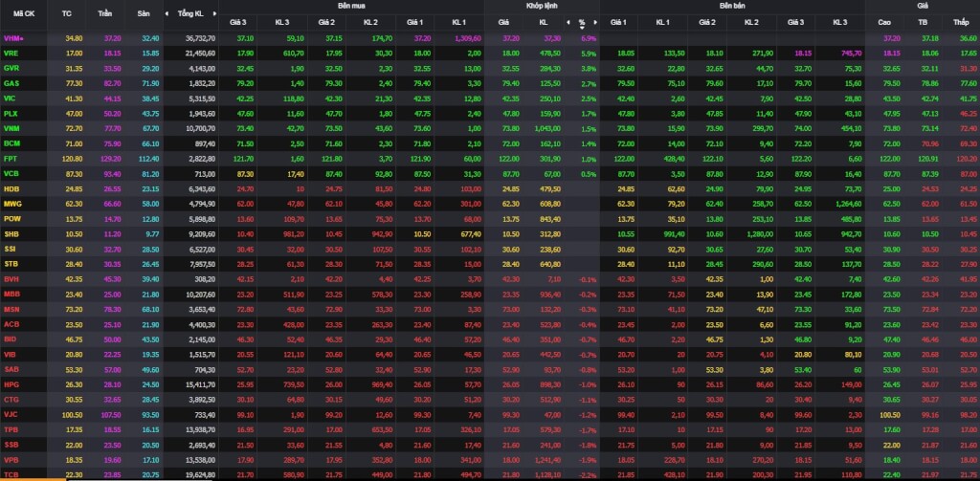
Task: Open the SSI ticker
Action: [x=10, y=249]
